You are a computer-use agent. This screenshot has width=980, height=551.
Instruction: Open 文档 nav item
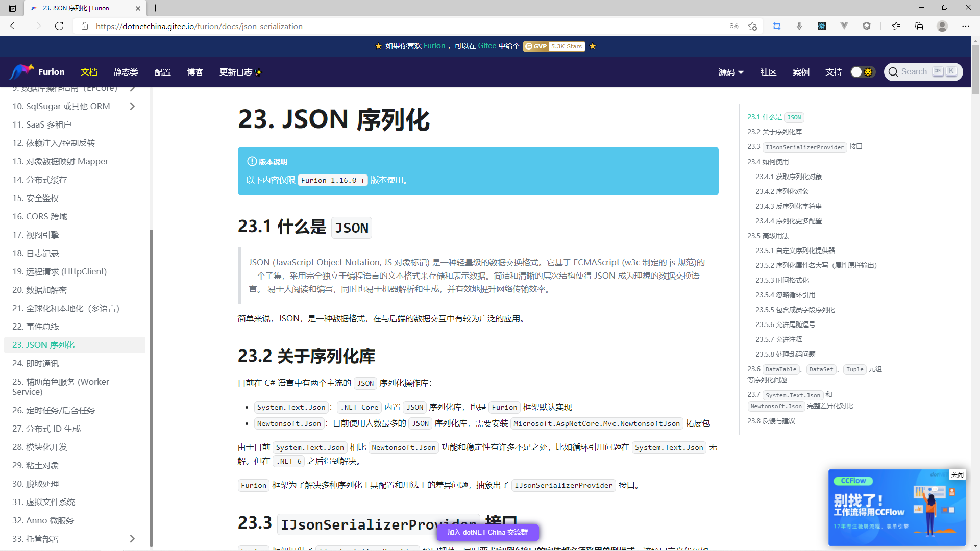click(89, 72)
